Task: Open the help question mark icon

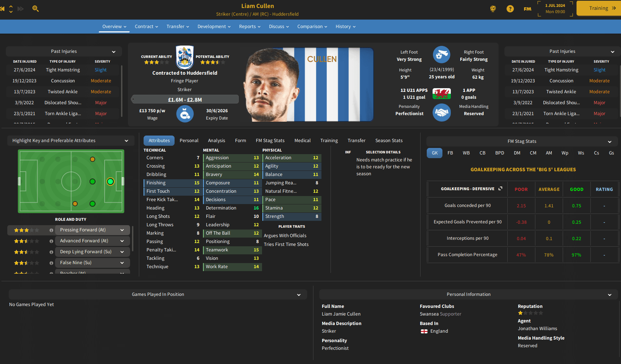Action: [510, 9]
